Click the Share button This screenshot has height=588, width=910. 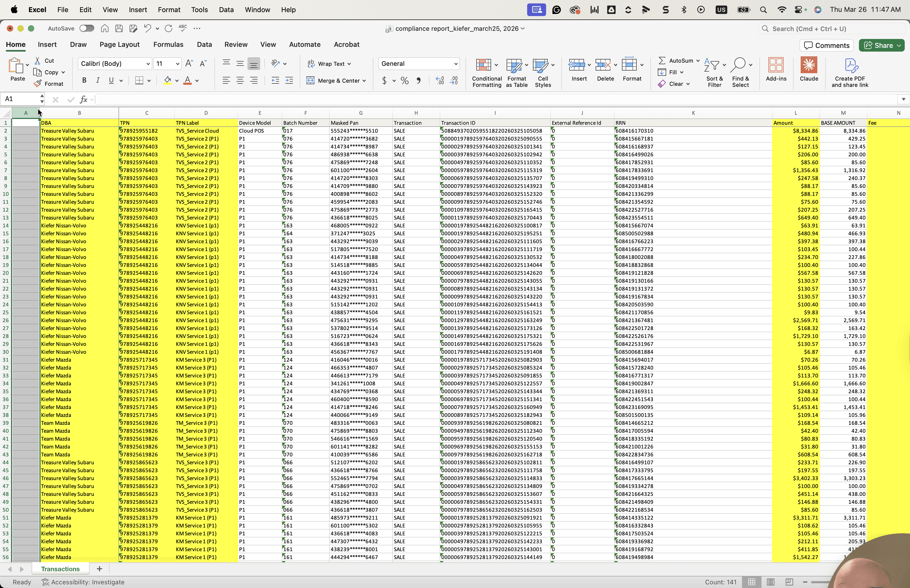coord(882,45)
